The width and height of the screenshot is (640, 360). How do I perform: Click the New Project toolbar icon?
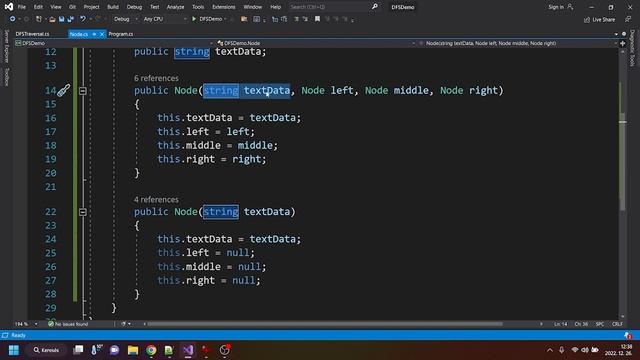(x=39, y=19)
